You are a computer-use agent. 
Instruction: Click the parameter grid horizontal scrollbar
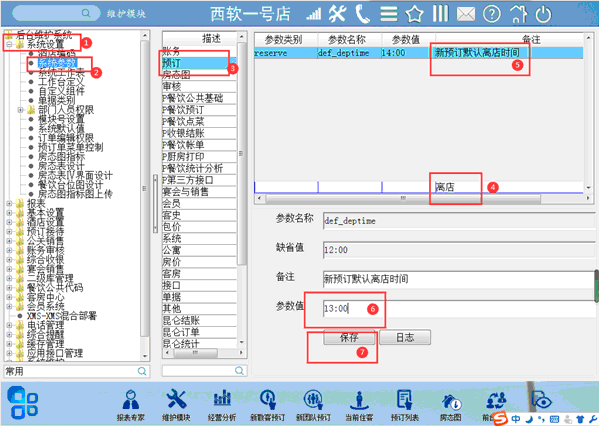coord(403,198)
